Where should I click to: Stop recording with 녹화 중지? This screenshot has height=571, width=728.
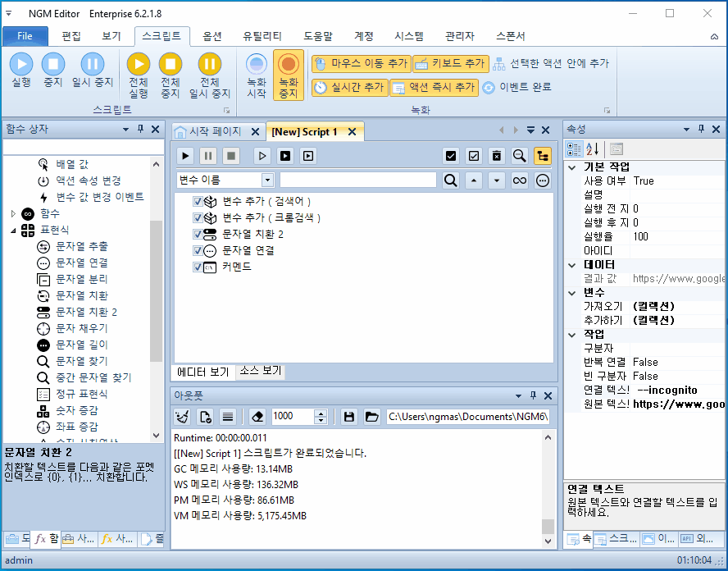click(289, 75)
